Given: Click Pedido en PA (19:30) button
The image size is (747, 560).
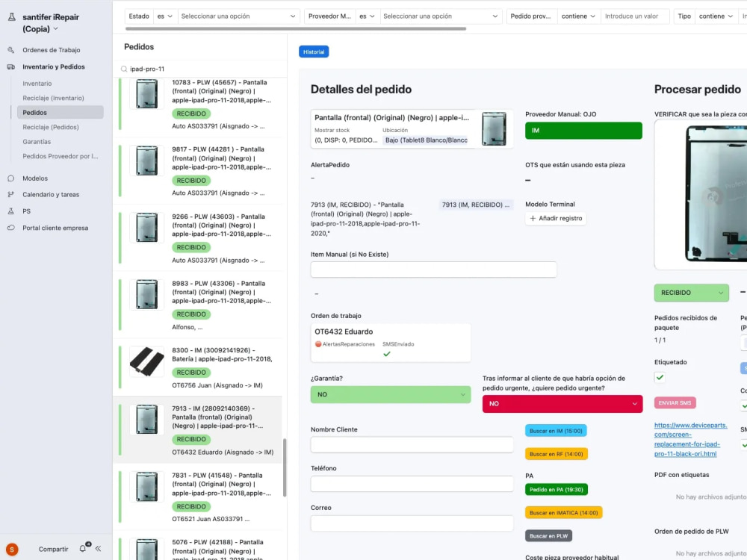Looking at the screenshot, I should [556, 490].
